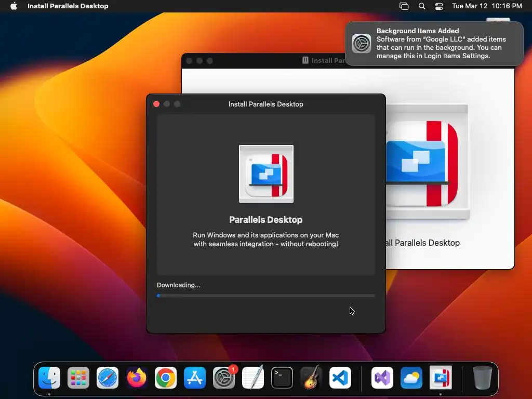Click the "Run Windows and its applications" description

[x=266, y=240]
